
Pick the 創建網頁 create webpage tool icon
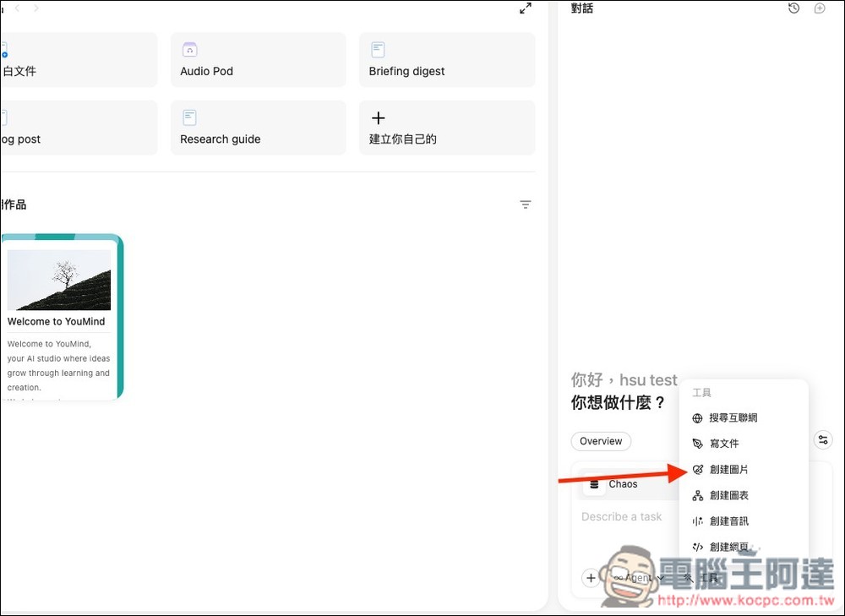tap(697, 547)
